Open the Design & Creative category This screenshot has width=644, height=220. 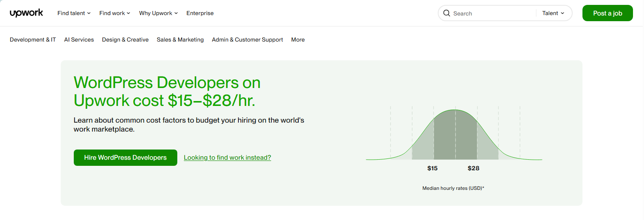coord(125,40)
